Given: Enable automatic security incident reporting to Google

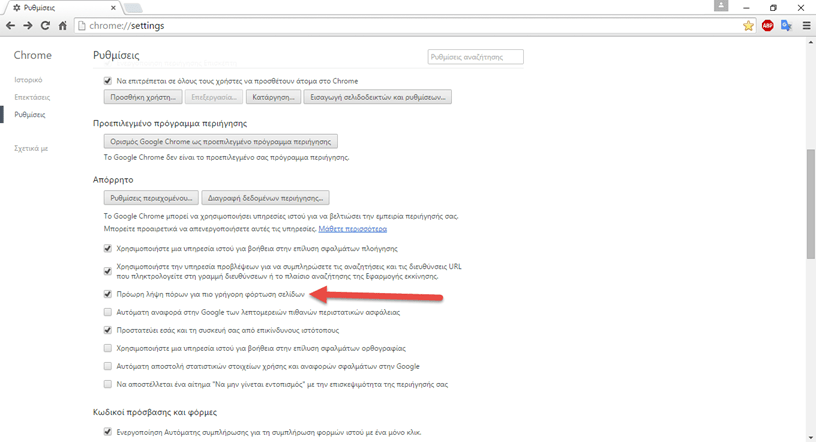Looking at the screenshot, I should tap(108, 312).
